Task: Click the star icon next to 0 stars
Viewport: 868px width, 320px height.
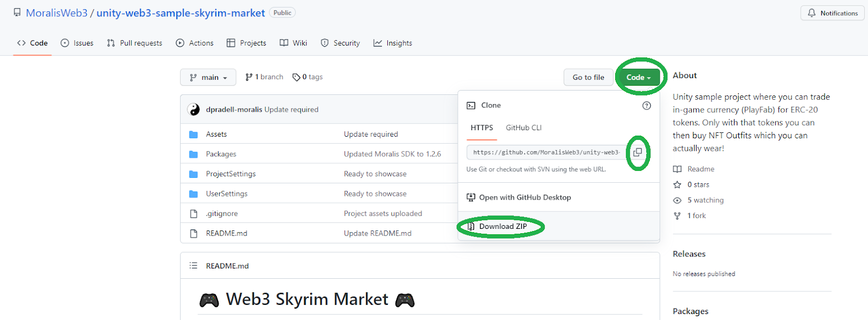Action: click(677, 185)
